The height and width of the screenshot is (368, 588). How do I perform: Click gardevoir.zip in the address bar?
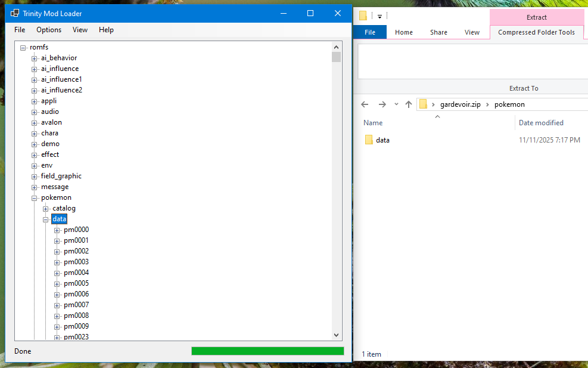click(x=460, y=104)
